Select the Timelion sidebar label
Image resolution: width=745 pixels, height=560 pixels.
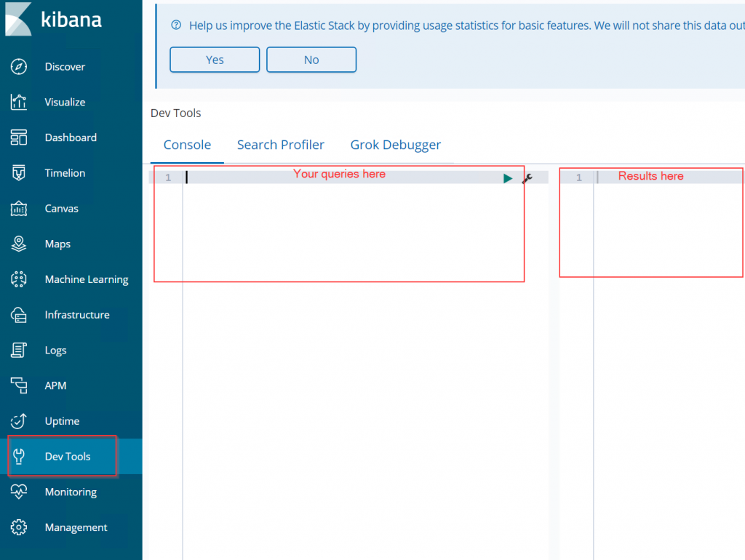point(65,173)
